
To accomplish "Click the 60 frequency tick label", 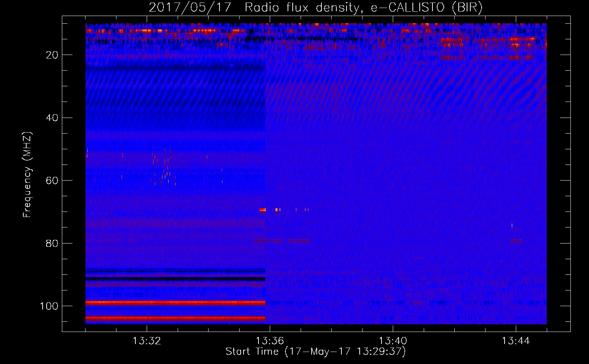I will 52,181.
